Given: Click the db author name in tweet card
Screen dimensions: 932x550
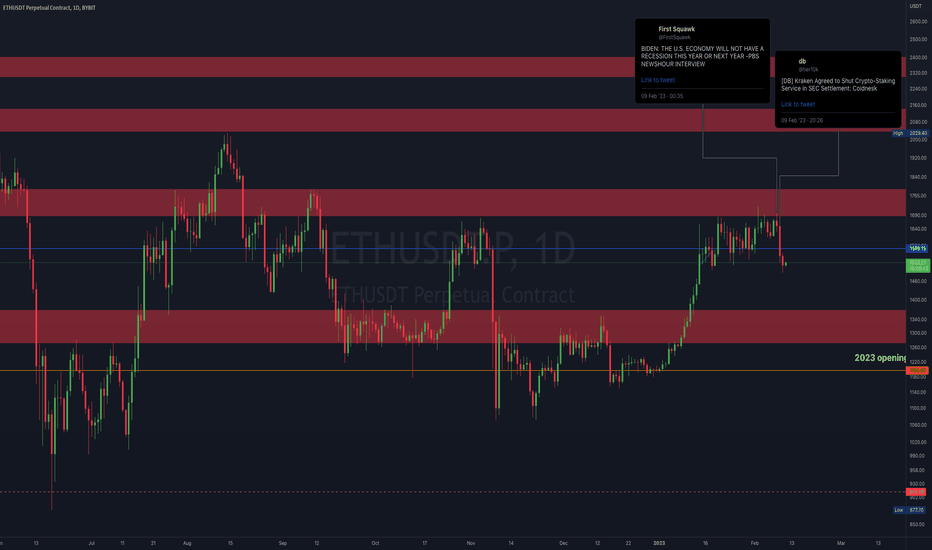Looking at the screenshot, I should click(x=802, y=61).
